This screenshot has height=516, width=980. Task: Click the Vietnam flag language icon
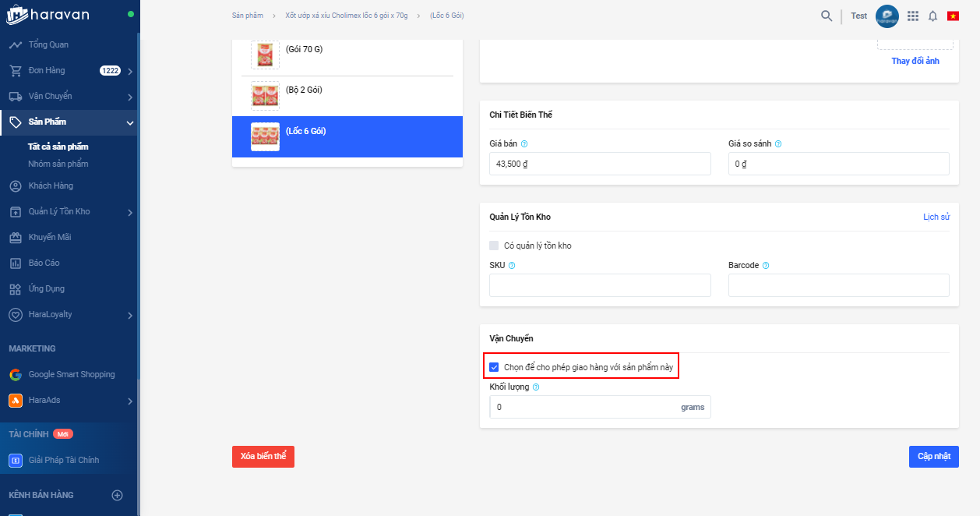[953, 16]
